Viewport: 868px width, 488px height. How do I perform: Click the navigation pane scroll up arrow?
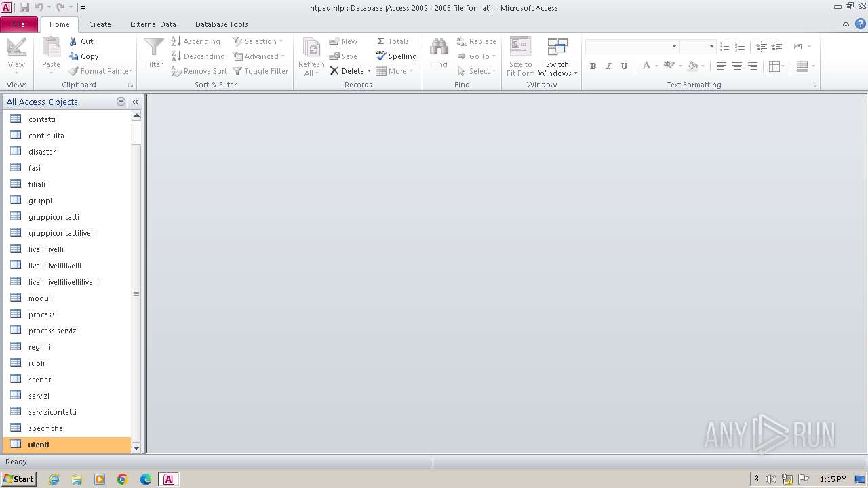[136, 115]
